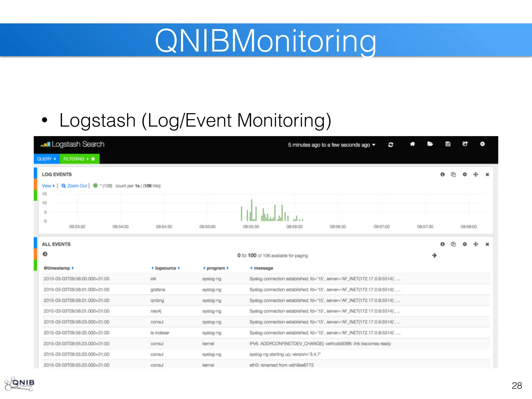Expand the View options in Log Events

[48, 186]
